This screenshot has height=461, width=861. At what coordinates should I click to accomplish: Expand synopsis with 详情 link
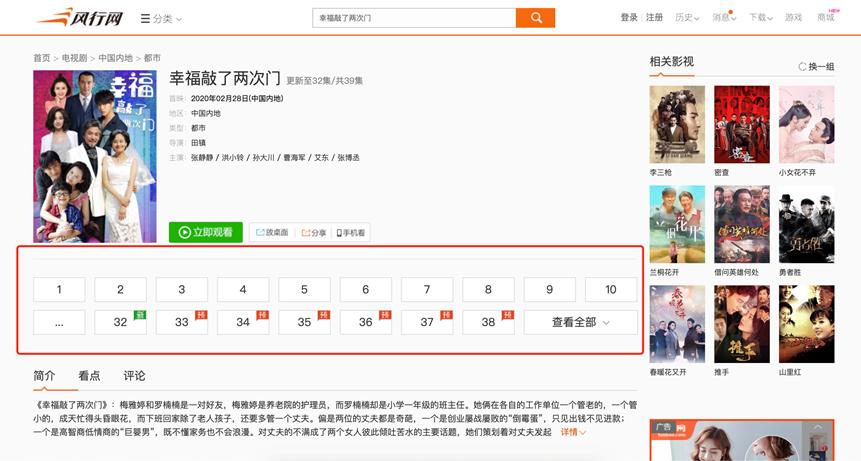[572, 432]
